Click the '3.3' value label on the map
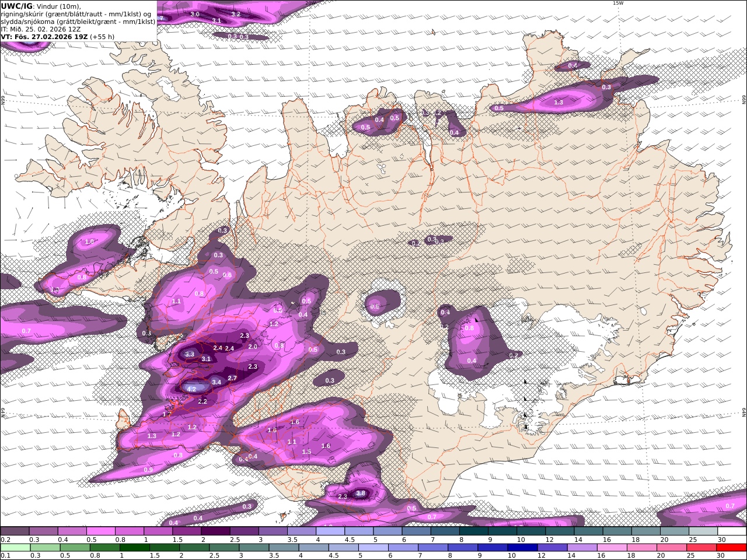The height and width of the screenshot is (560, 747). coord(190,354)
